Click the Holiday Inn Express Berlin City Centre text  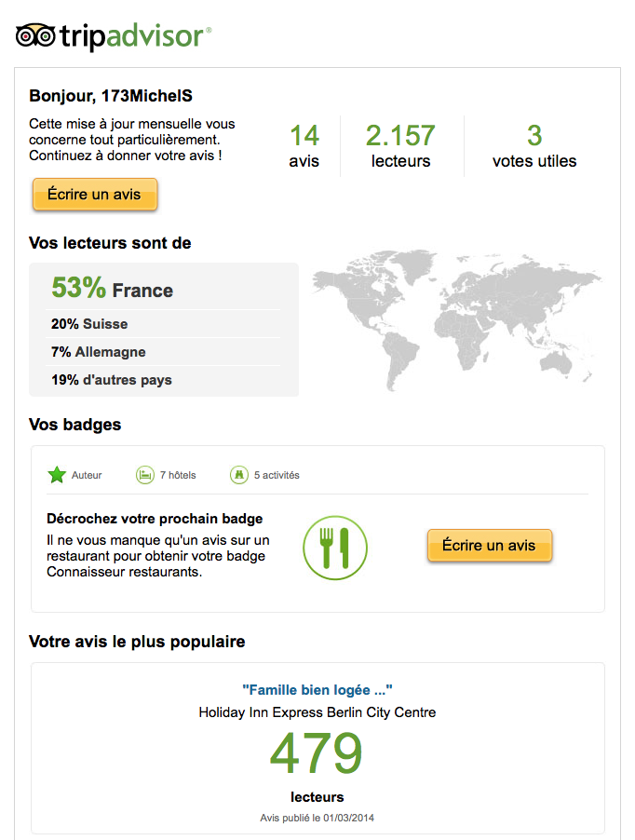click(x=317, y=712)
